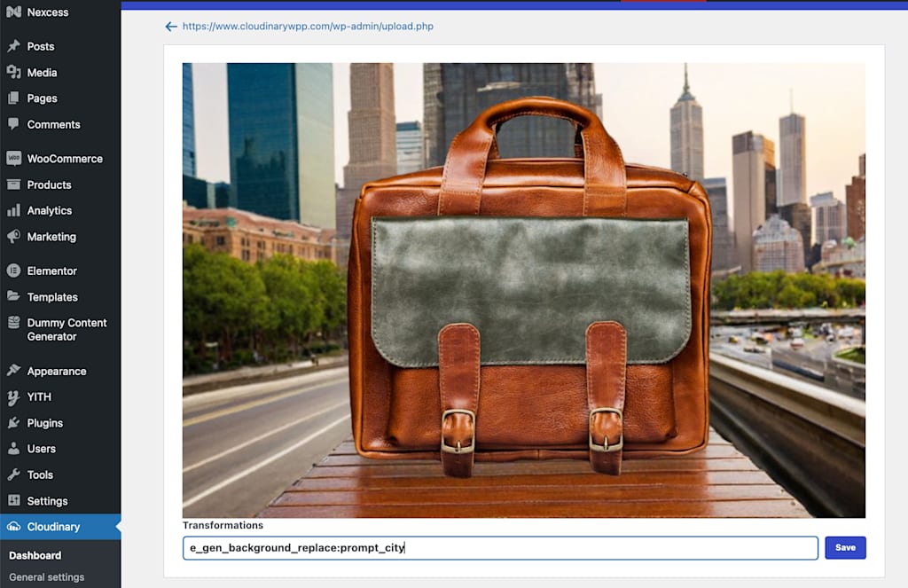Click the Tools wrench icon
This screenshot has width=908, height=588.
tap(13, 474)
